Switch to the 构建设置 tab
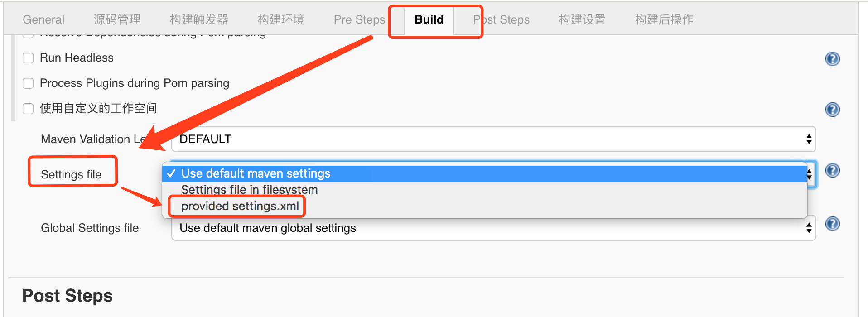The image size is (868, 317). coord(582,19)
